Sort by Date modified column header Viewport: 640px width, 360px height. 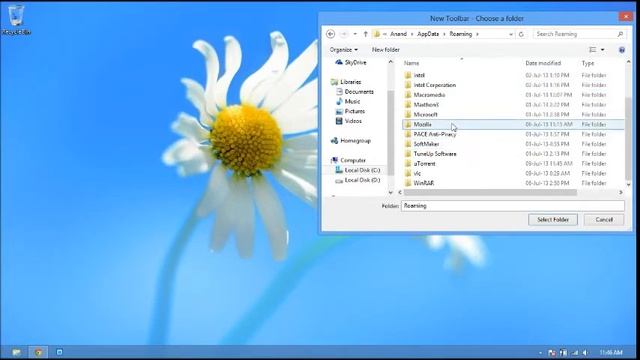pyautogui.click(x=543, y=63)
